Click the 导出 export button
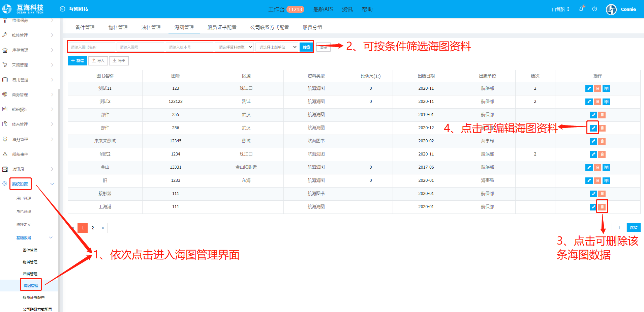644x312 pixels. [119, 61]
